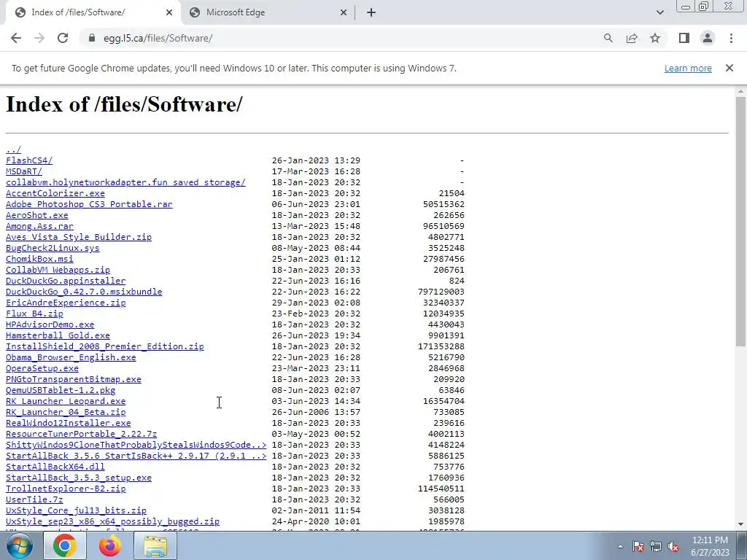
Task: Download RealWindo12Installer.exe
Action: coord(68,424)
